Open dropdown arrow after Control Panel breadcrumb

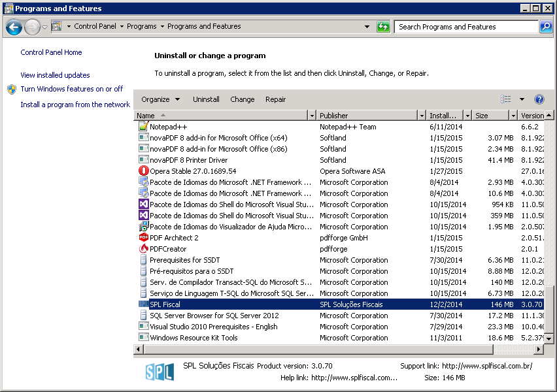coord(122,26)
